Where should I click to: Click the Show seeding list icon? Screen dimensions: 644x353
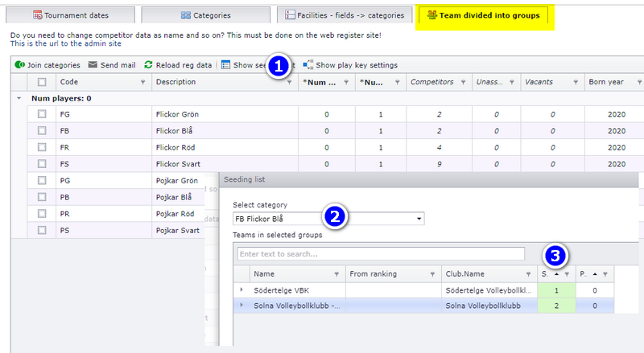[225, 65]
